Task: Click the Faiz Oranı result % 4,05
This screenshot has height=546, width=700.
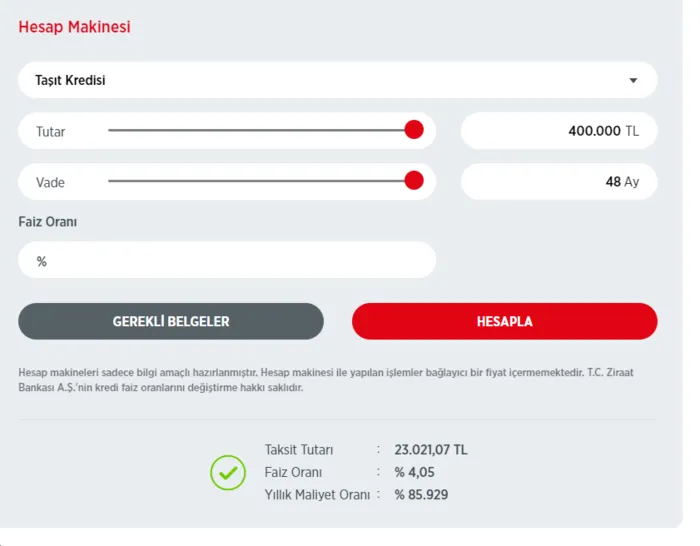Action: tap(415, 472)
